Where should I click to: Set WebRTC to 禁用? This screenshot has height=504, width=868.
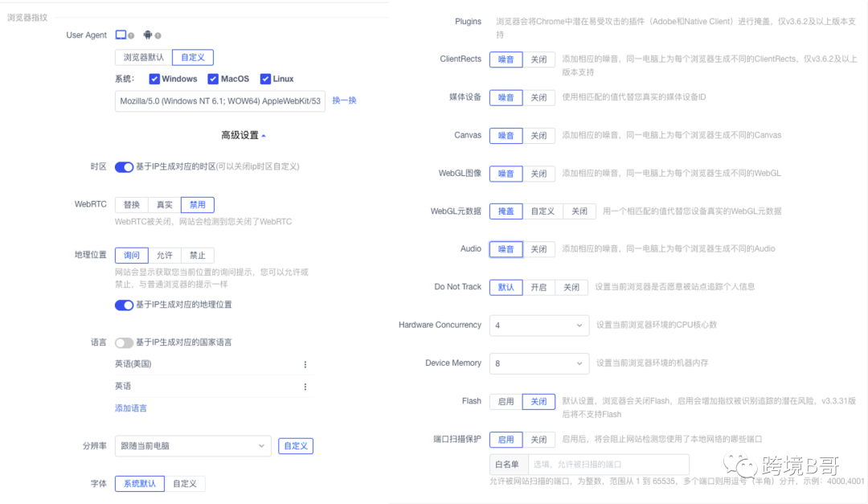click(198, 205)
